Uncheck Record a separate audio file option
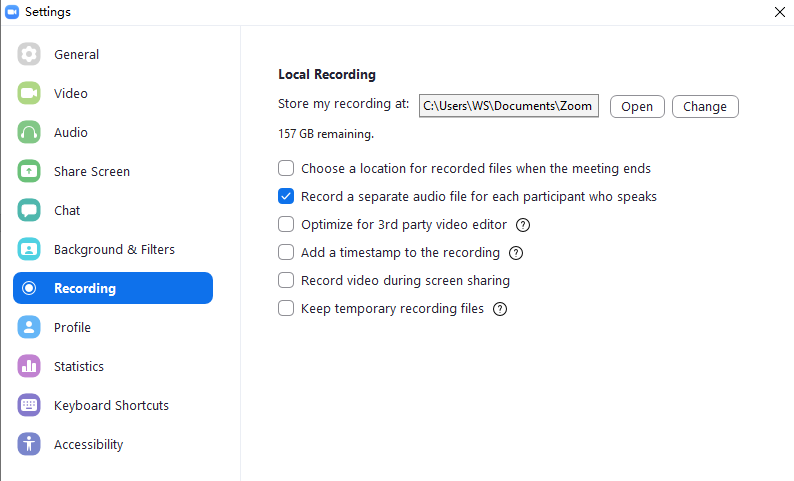 tap(286, 196)
